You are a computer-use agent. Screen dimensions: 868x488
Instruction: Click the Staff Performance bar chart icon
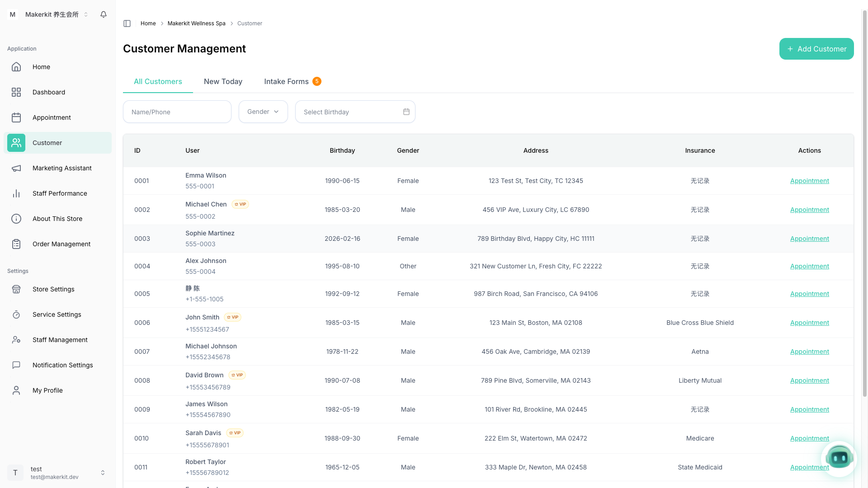point(16,193)
